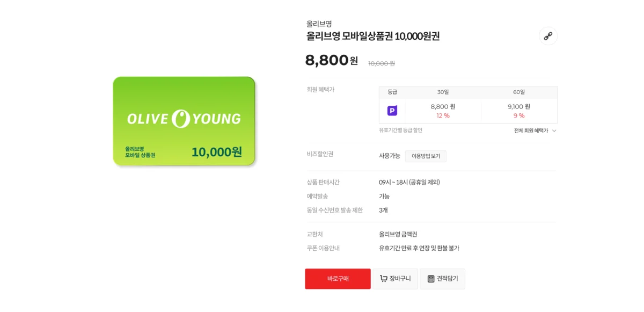Click 바로구매 purchase button
Viewport: 644px width, 312px height.
[x=338, y=278]
